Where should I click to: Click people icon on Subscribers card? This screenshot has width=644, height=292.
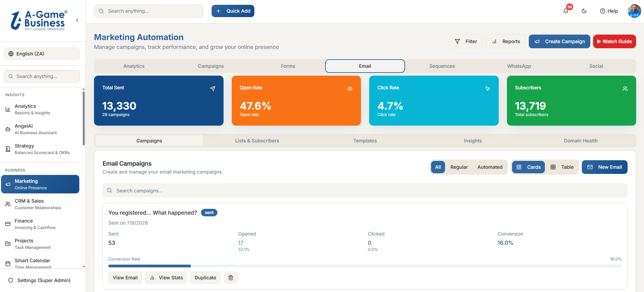click(x=625, y=89)
